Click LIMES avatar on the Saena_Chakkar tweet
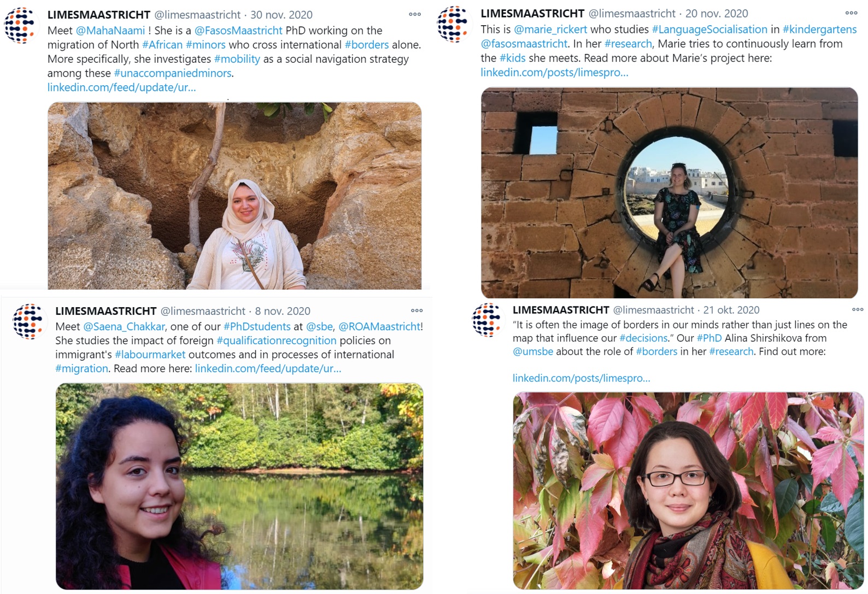The image size is (868, 594). (30, 321)
